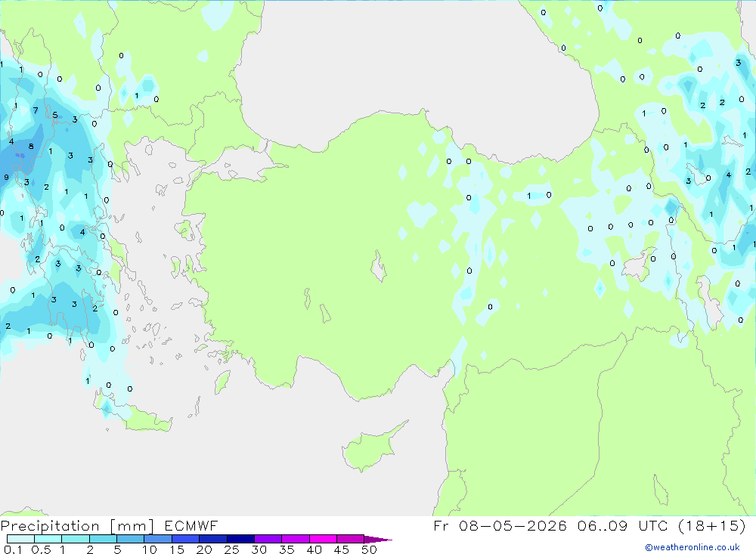The height and width of the screenshot is (554, 756).
Task: Click the precipitation value 9 on western edge
Action: pos(6,178)
